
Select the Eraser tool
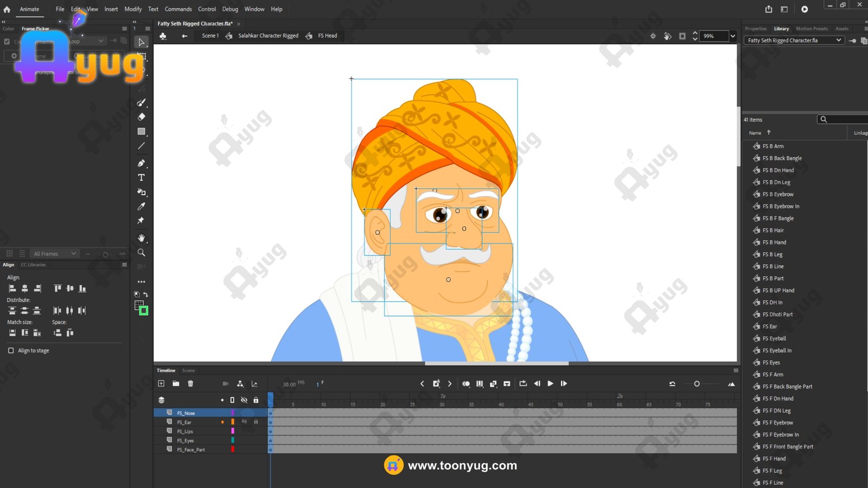coord(142,117)
